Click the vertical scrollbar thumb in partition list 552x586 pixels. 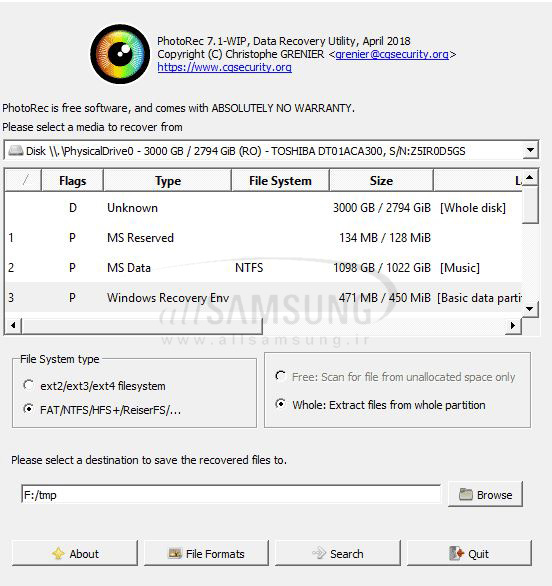tap(530, 204)
